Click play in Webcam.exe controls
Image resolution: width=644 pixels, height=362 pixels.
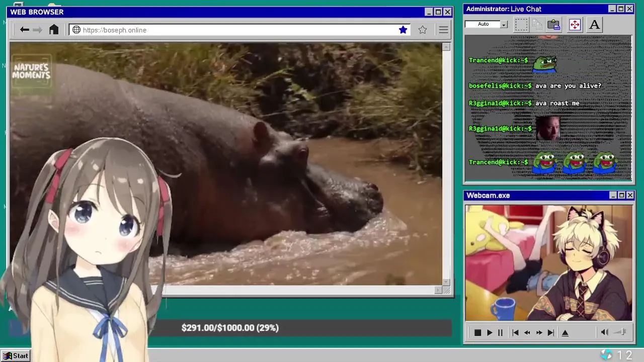[489, 333]
